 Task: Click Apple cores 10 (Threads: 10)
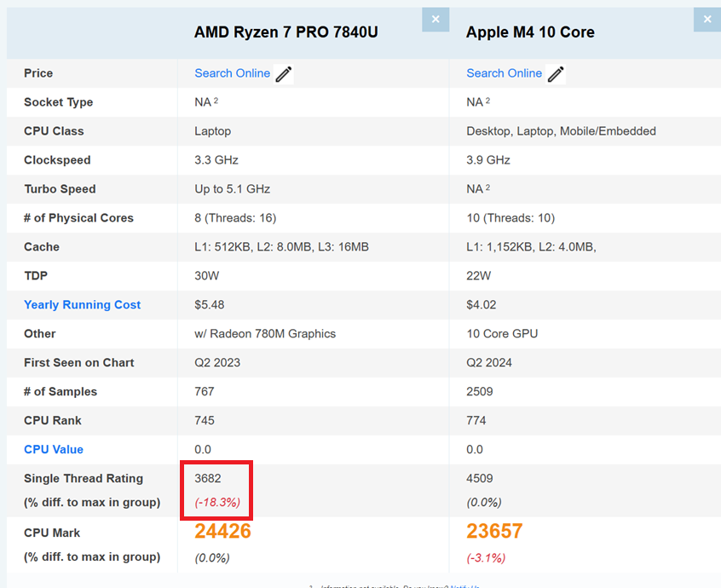[x=510, y=218]
